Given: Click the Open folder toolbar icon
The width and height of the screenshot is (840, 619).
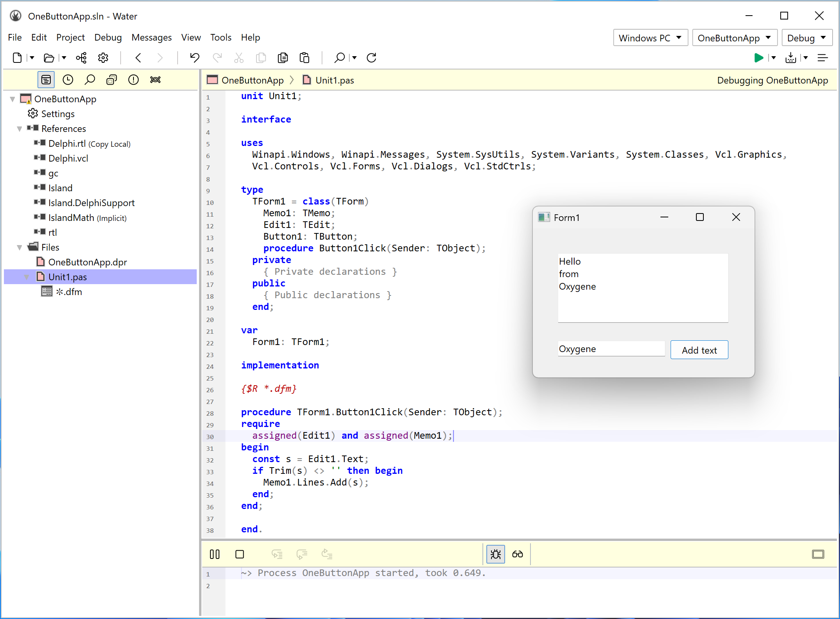Looking at the screenshot, I should coord(49,58).
